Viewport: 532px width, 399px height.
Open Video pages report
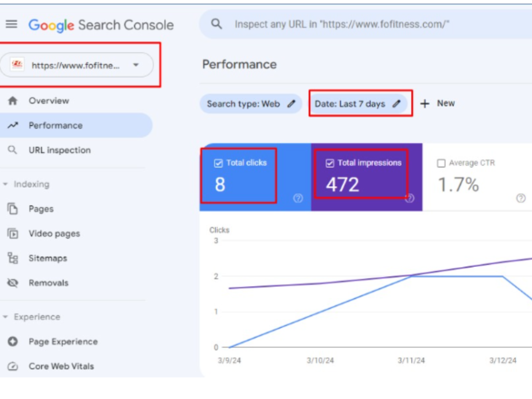[x=54, y=234]
